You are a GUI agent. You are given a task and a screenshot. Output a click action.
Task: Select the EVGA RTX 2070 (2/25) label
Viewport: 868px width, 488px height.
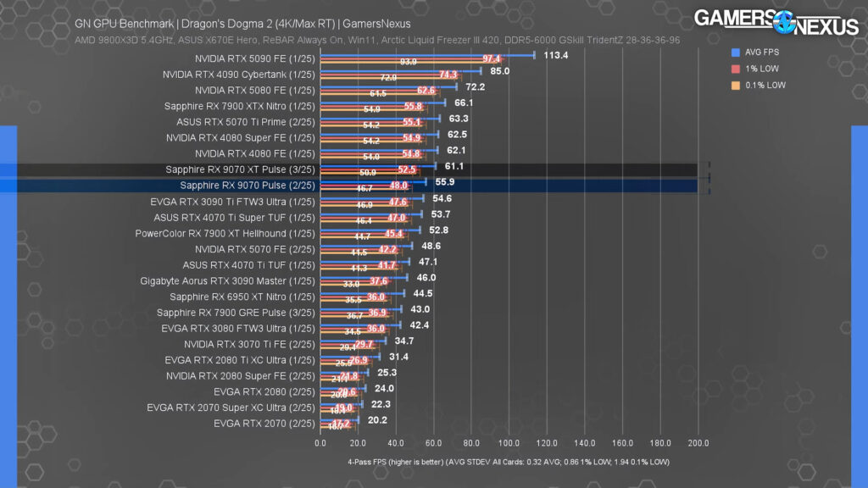(x=264, y=424)
